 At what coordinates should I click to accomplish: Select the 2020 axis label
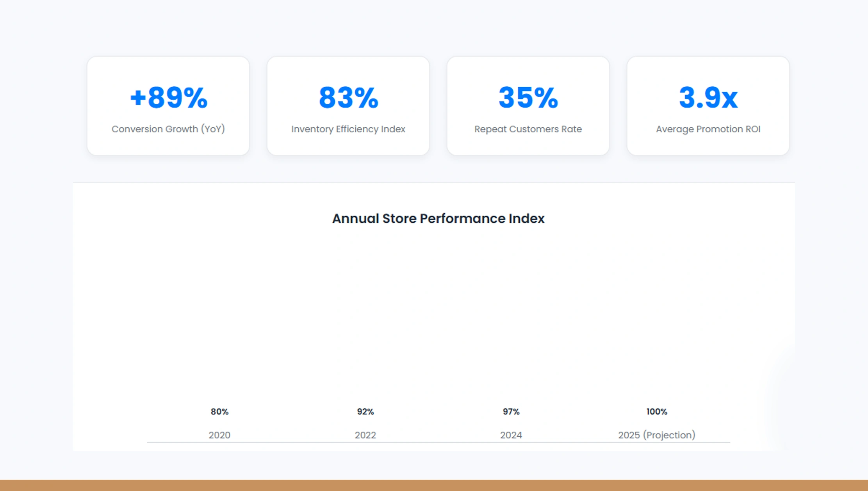[x=219, y=435]
